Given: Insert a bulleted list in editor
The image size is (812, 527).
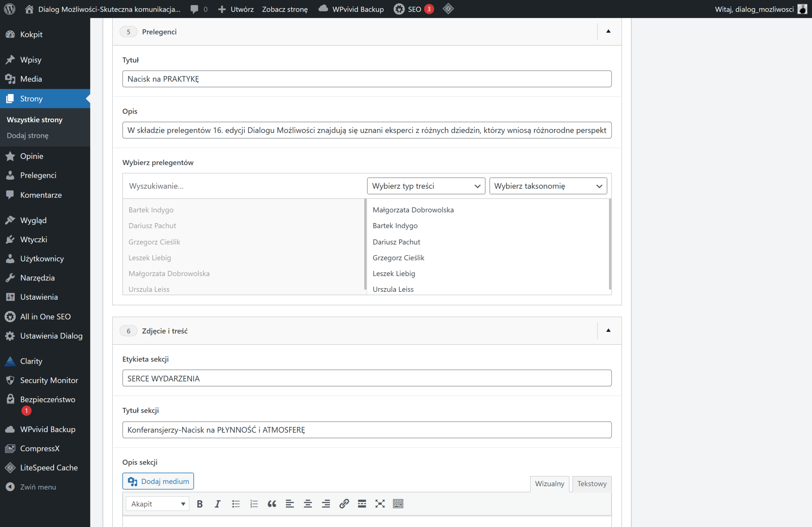Looking at the screenshot, I should pos(236,504).
